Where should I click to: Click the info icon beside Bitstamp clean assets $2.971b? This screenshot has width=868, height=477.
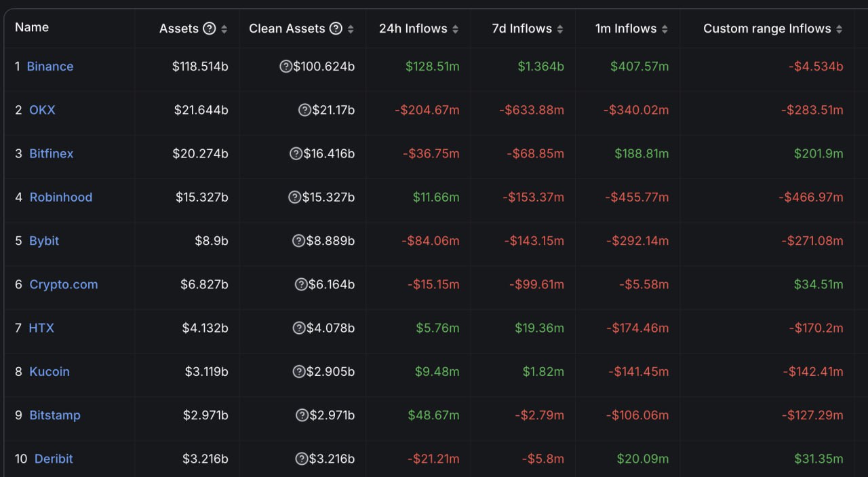(302, 415)
